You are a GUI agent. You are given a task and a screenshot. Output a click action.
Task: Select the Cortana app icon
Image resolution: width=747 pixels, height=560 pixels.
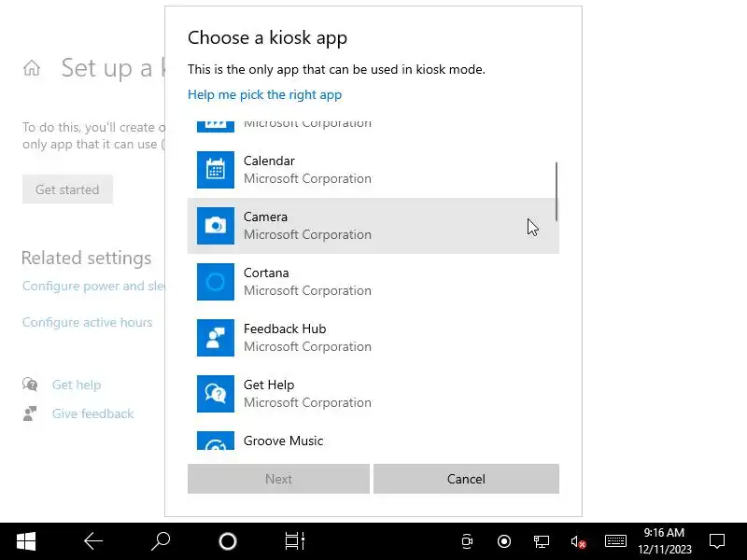pyautogui.click(x=216, y=282)
